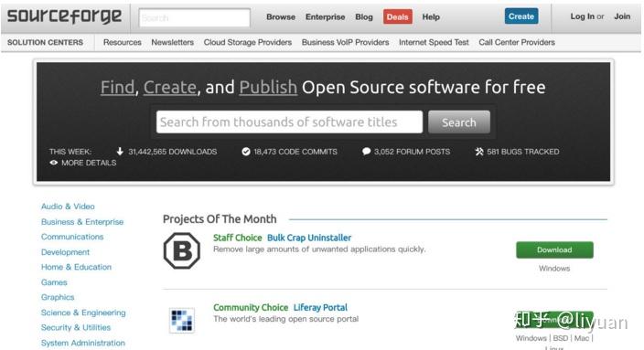The width and height of the screenshot is (644, 350).
Task: Open the Games category
Action: click(54, 282)
